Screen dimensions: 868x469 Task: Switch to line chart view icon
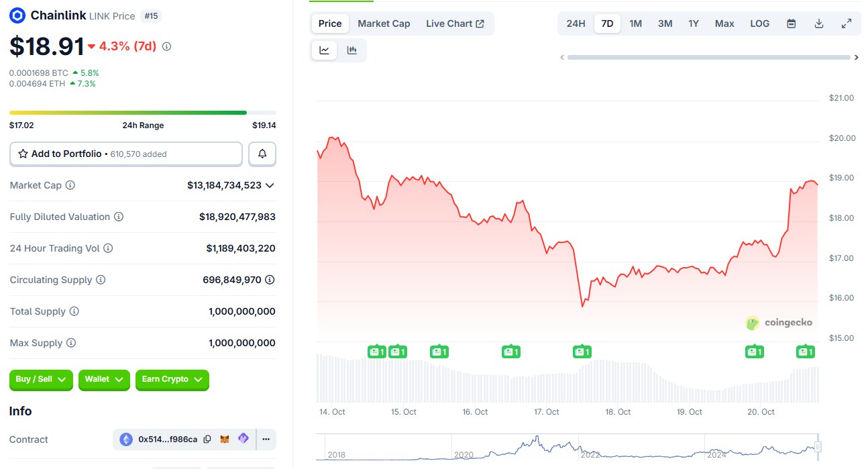coord(324,50)
